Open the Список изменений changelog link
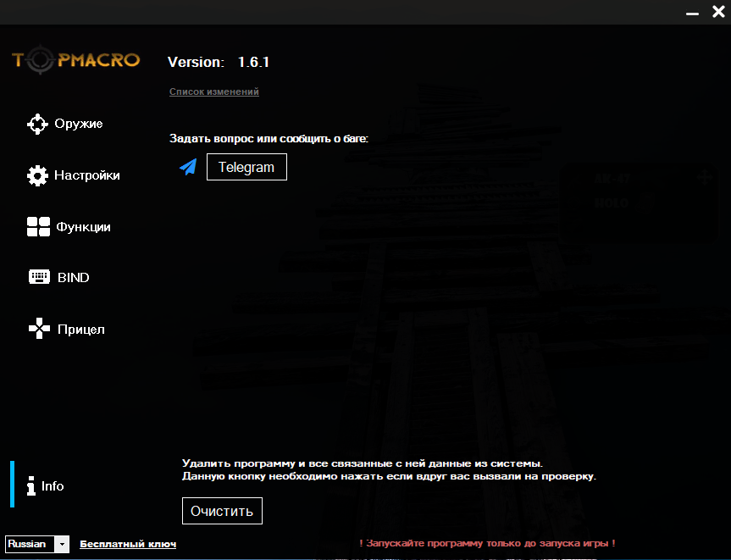Viewport: 731px width, 560px height. pos(214,91)
